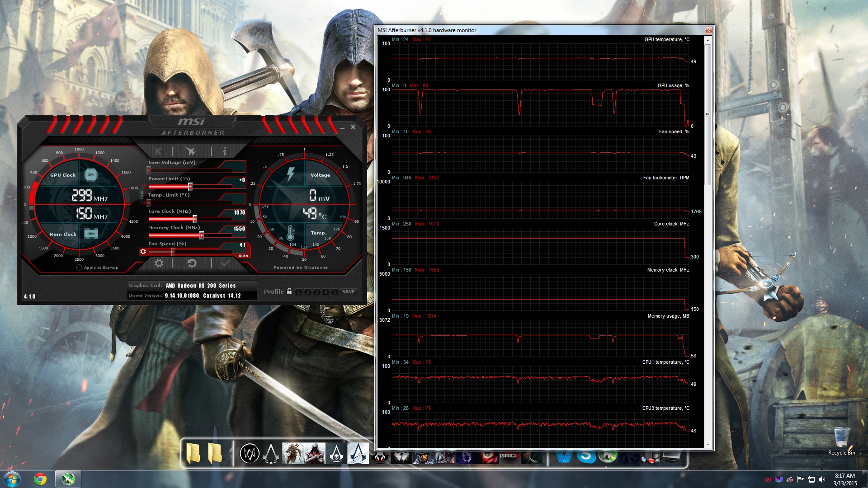
Task: Toggle the Link button between clock dials
Action: (x=142, y=195)
